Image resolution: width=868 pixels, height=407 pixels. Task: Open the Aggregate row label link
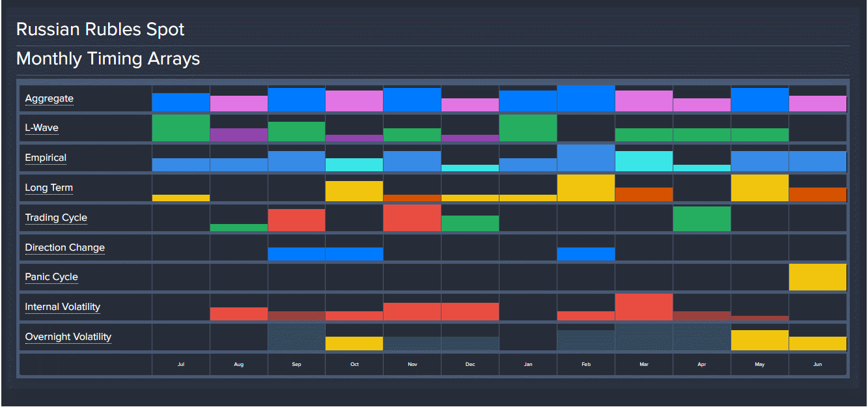[49, 99]
